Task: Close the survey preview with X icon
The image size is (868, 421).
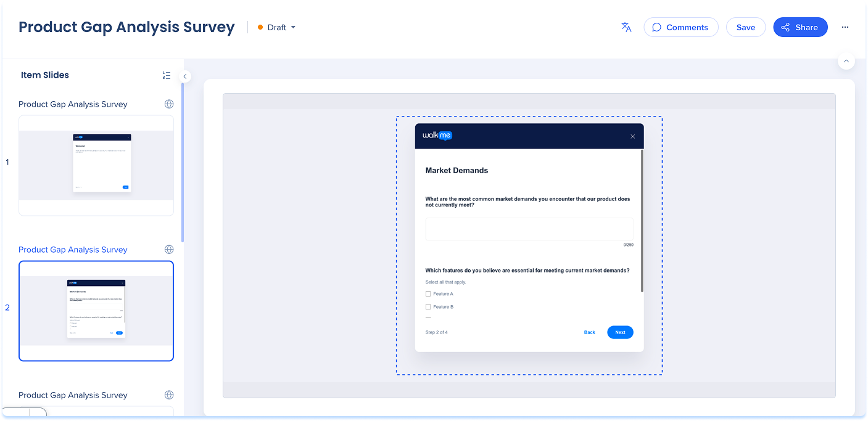Action: coord(632,136)
